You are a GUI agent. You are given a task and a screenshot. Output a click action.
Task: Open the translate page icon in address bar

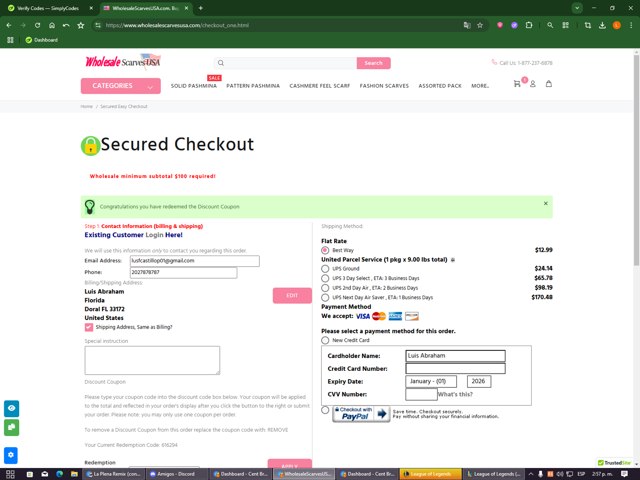[467, 25]
